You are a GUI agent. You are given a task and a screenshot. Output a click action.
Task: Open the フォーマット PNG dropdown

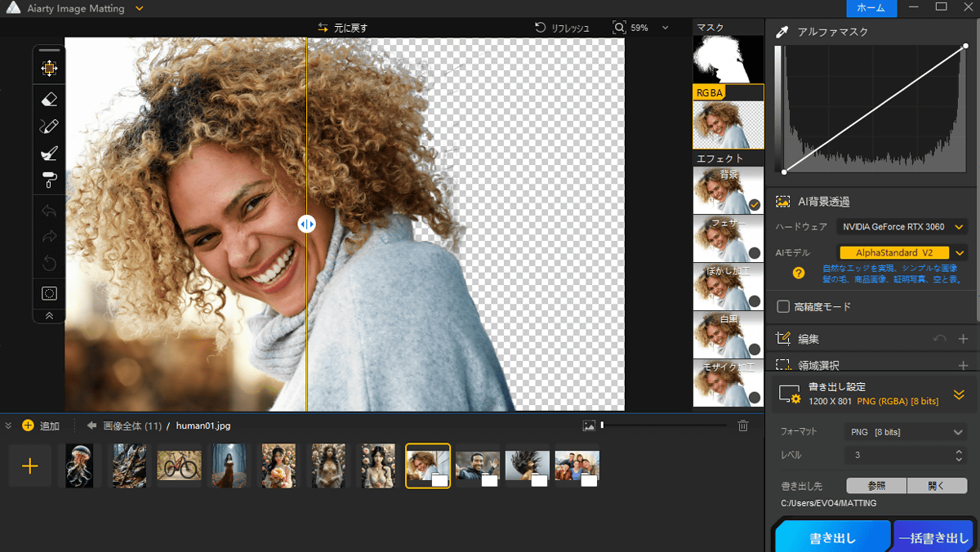pos(905,432)
